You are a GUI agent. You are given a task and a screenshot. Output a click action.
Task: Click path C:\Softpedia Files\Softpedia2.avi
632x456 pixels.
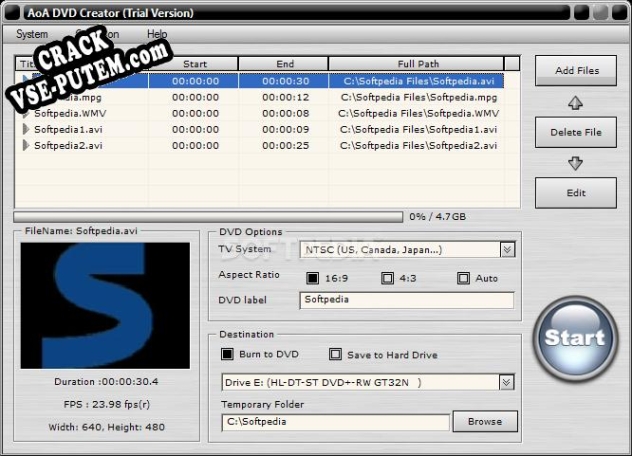click(418, 146)
